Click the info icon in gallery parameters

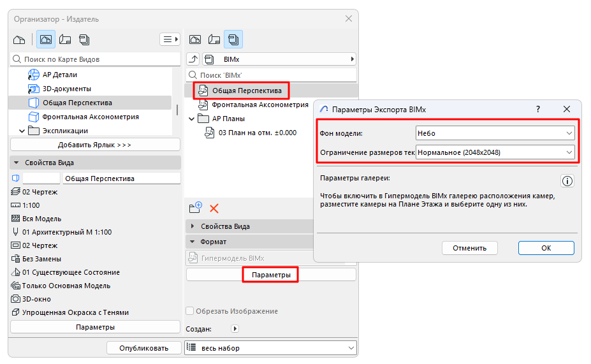coord(567,181)
